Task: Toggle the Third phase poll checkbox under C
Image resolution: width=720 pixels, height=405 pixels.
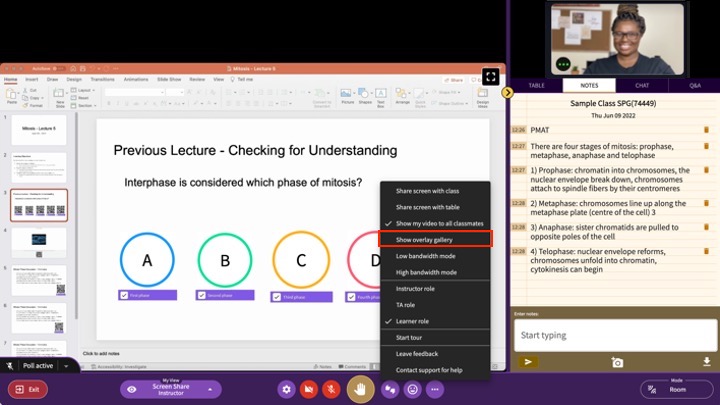Action: click(x=276, y=297)
